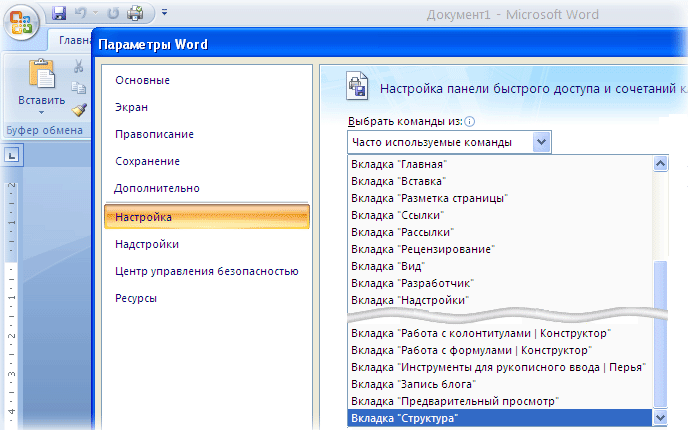This screenshot has width=688, height=433.
Task: Click the Вставить paste icon
Action: tap(42, 74)
